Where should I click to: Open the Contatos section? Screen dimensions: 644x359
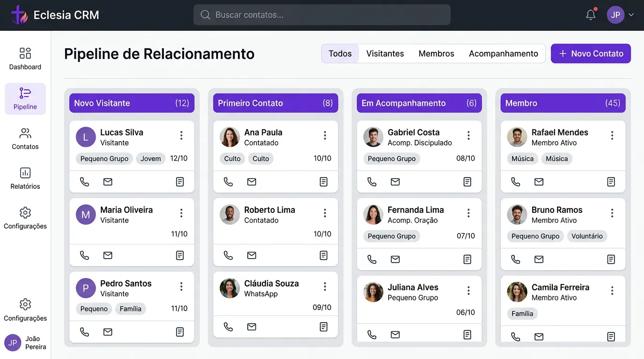25,139
